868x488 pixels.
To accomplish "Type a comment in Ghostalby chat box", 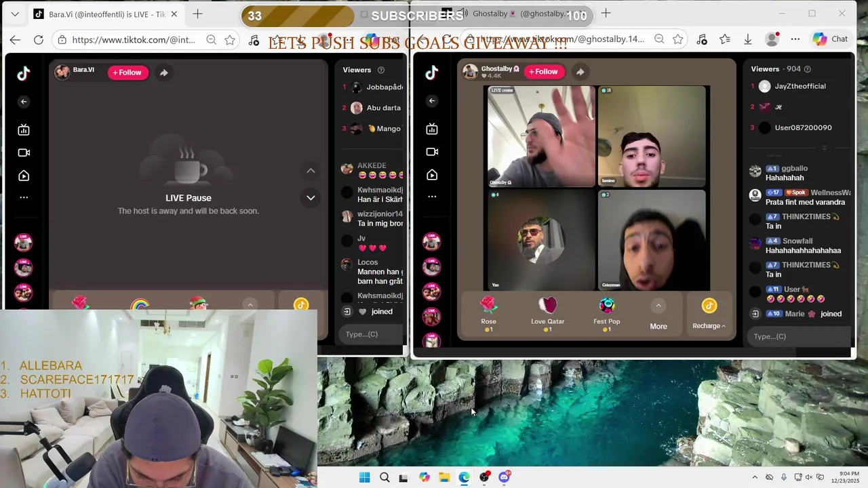I will (799, 336).
